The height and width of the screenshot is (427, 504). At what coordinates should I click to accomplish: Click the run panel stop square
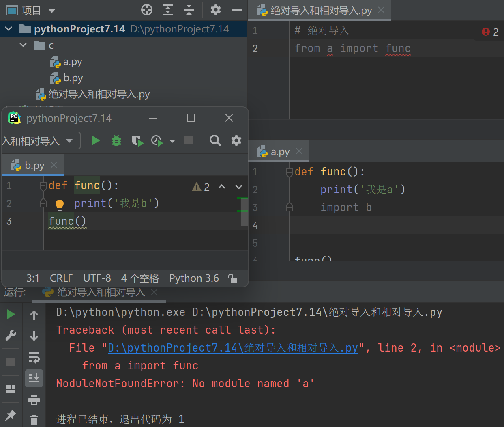[11, 362]
